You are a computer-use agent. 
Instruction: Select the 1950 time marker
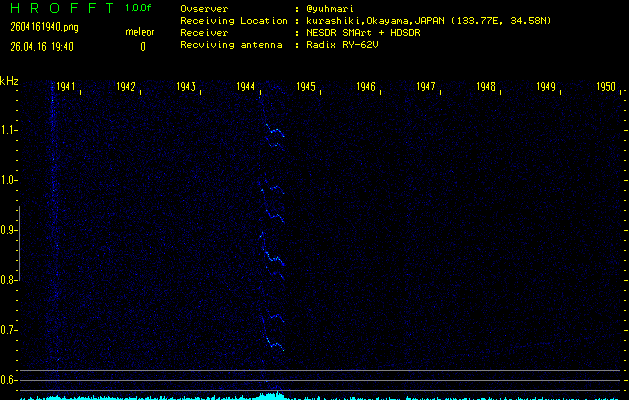606,87
